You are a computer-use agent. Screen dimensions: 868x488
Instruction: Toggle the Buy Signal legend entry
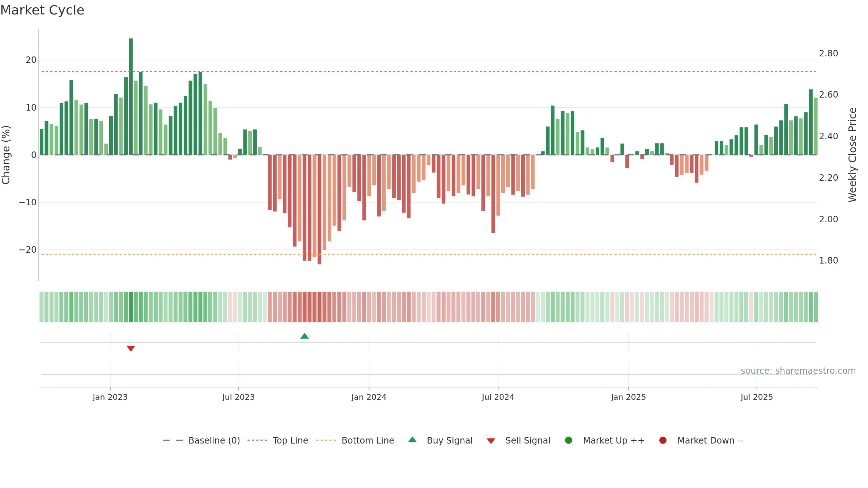coord(441,441)
